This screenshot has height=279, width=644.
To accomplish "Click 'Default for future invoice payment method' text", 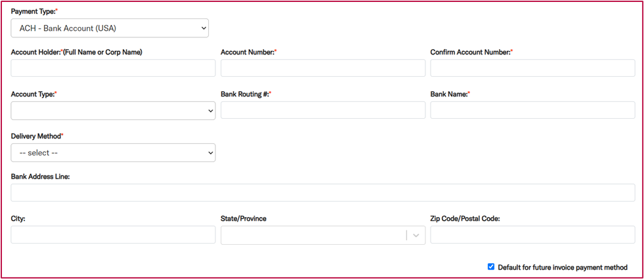I will pyautogui.click(x=563, y=267).
